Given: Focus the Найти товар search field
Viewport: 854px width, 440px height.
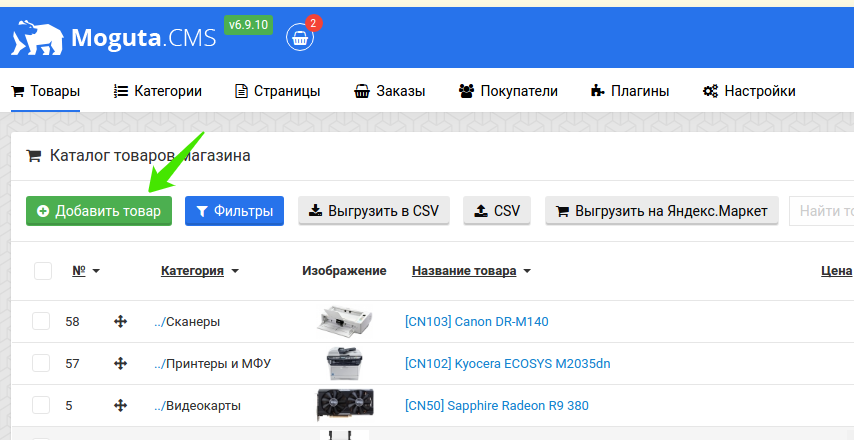Looking at the screenshot, I should pyautogui.click(x=821, y=211).
